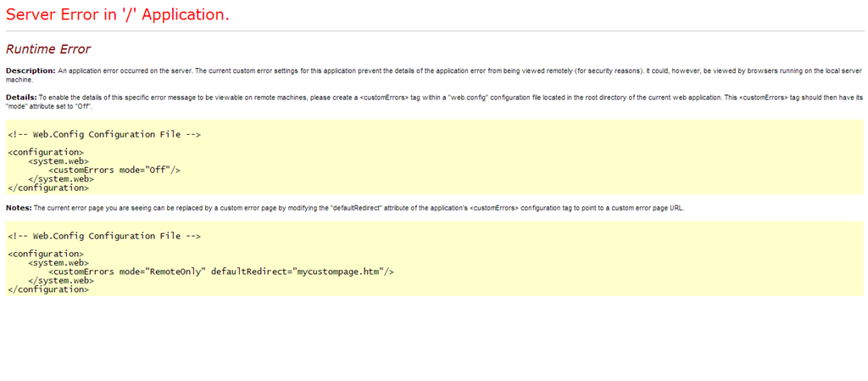Click the bold "Details:" label
Image resolution: width=868 pixels, height=381 pixels.
coord(21,98)
